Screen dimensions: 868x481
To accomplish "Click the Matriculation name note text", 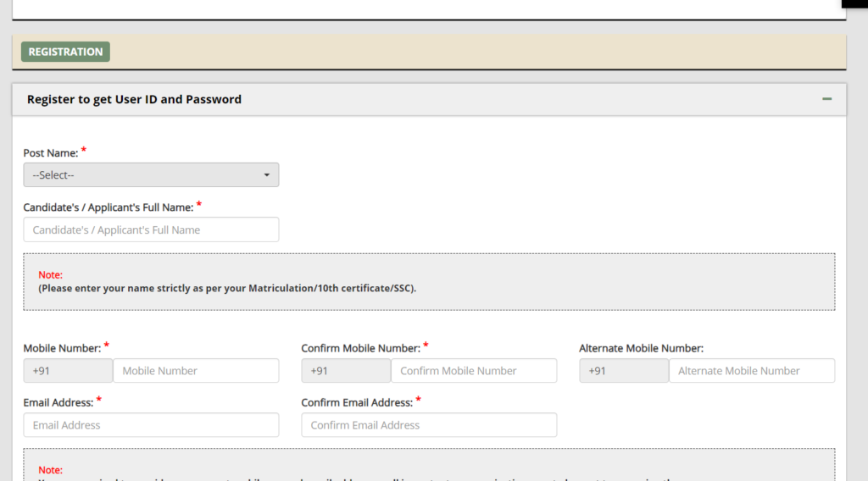I will [x=227, y=288].
